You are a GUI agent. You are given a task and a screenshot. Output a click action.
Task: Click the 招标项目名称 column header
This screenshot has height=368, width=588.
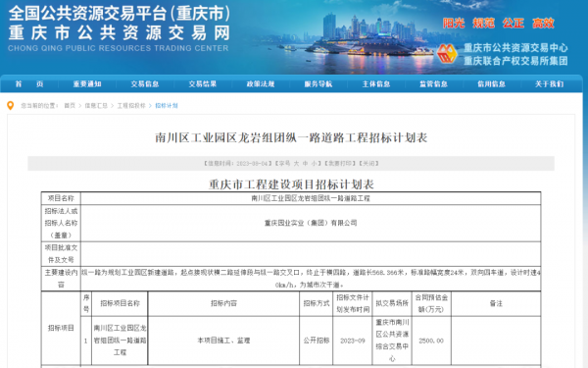click(x=120, y=303)
